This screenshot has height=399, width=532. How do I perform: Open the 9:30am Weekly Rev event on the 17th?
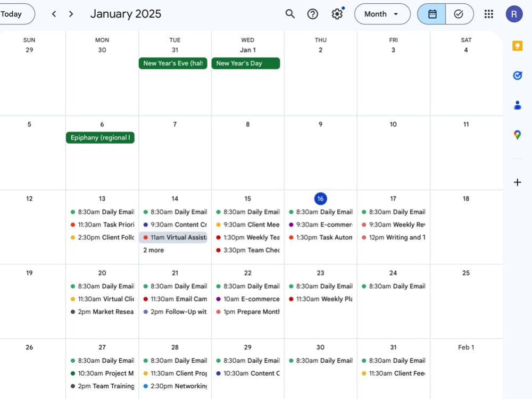(x=394, y=225)
